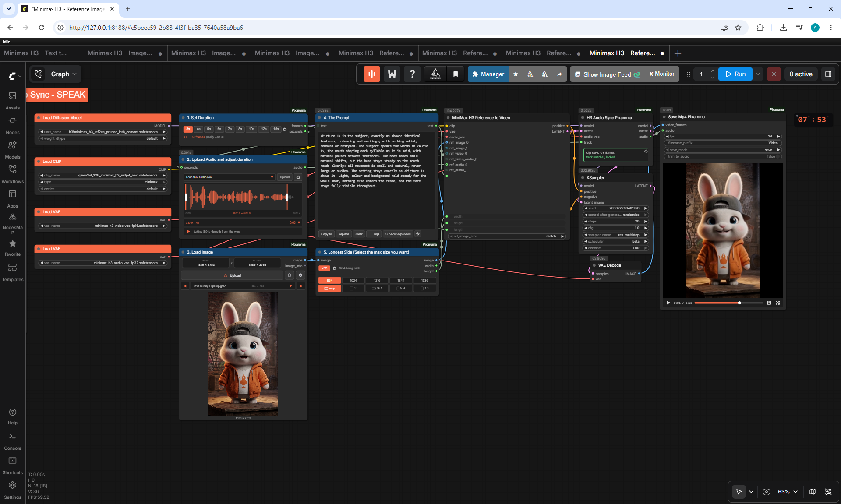Open the unet_name model selector
This screenshot has height=504, width=841.
103,132
